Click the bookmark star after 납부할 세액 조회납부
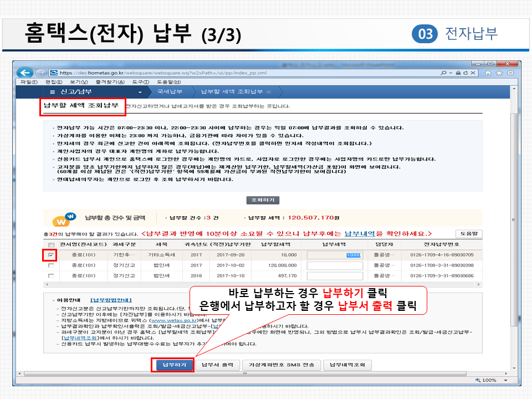Screen dimensions: 532x399 (269, 91)
